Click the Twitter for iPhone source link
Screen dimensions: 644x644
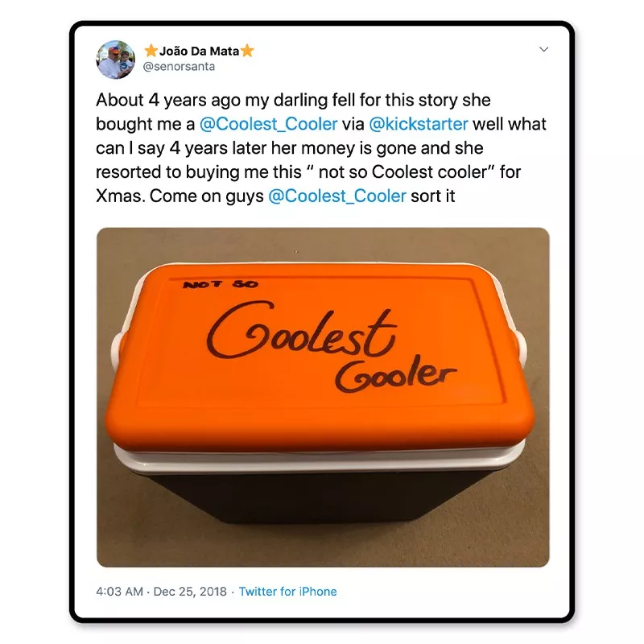(287, 592)
